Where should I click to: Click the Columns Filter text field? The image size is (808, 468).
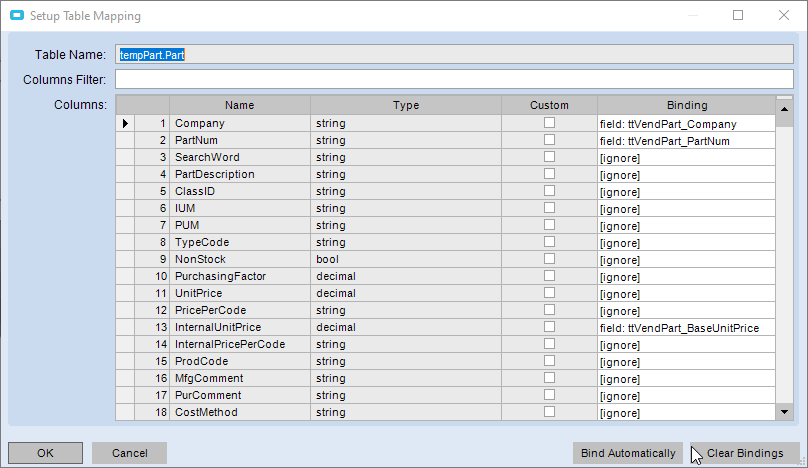coord(454,79)
